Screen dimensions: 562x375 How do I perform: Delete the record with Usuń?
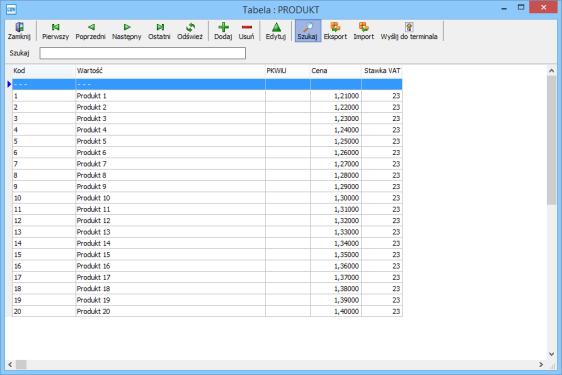247,31
